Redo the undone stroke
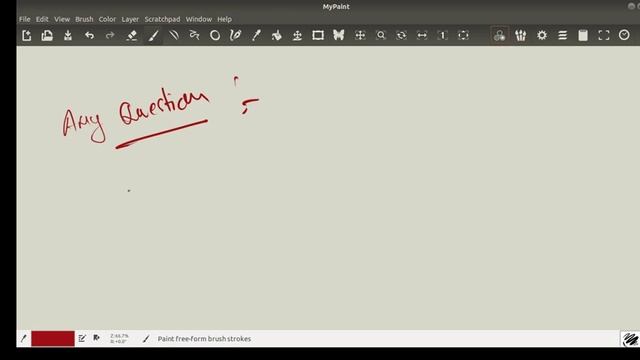 click(x=110, y=36)
